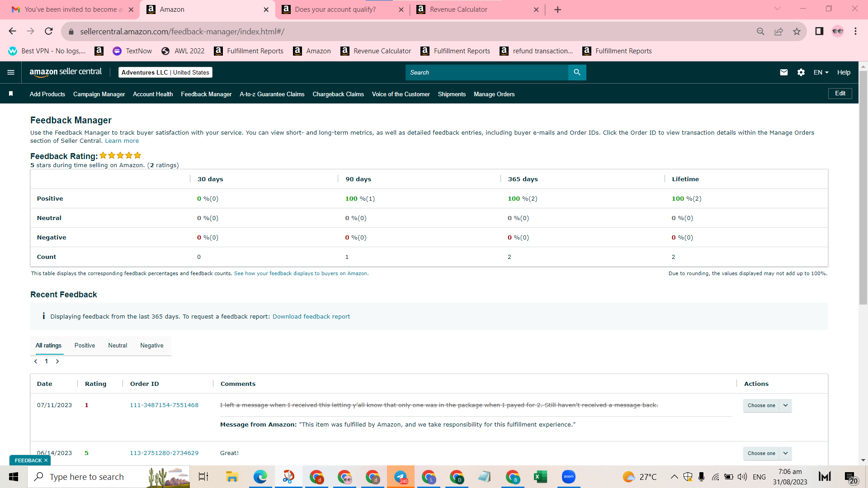Viewport: 868px width, 488px height.
Task: Select the Neutral feedback tab
Action: [x=118, y=345]
